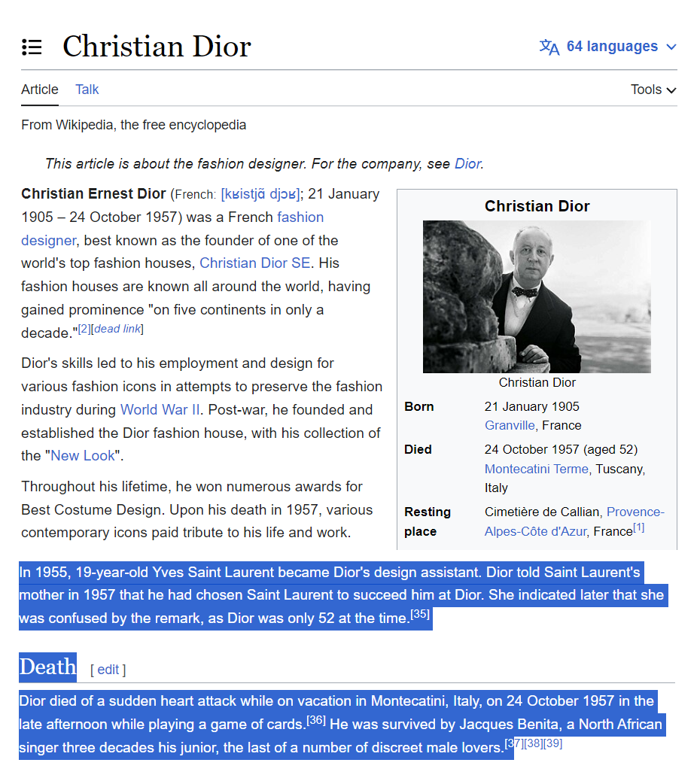Click the Death section heading
Screen dimensions: 700x784
47,667
